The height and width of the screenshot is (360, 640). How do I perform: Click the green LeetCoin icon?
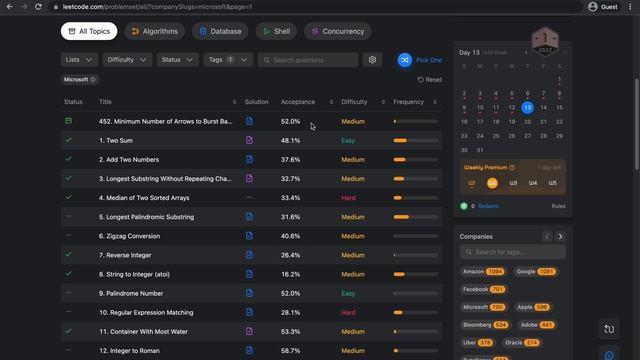(464, 206)
